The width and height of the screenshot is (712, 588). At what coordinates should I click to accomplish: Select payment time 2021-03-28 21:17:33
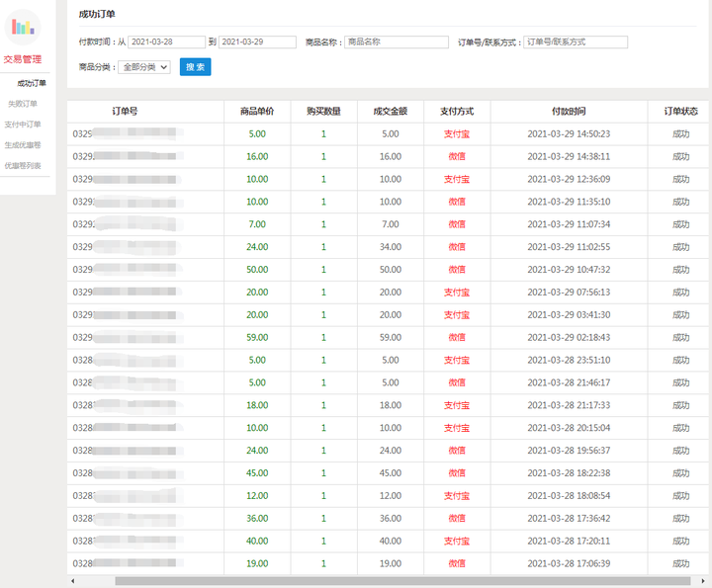tap(569, 405)
